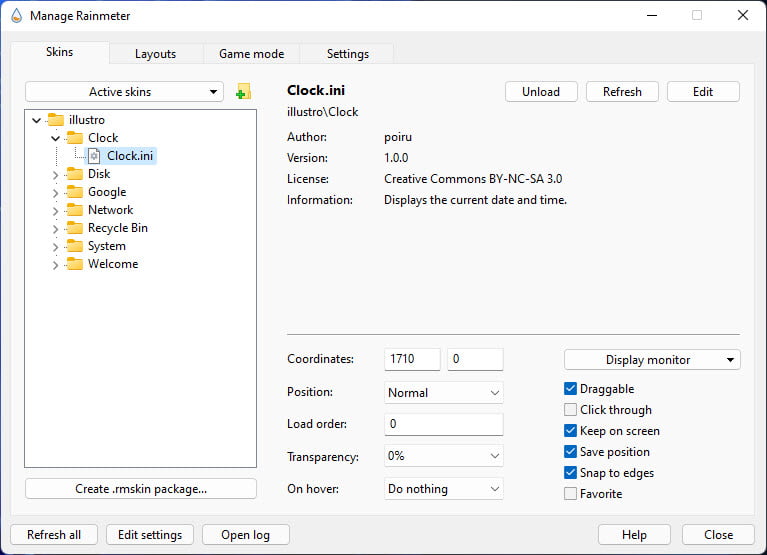Toggle the Draggable checkbox
Image resolution: width=767 pixels, height=555 pixels.
(570, 389)
